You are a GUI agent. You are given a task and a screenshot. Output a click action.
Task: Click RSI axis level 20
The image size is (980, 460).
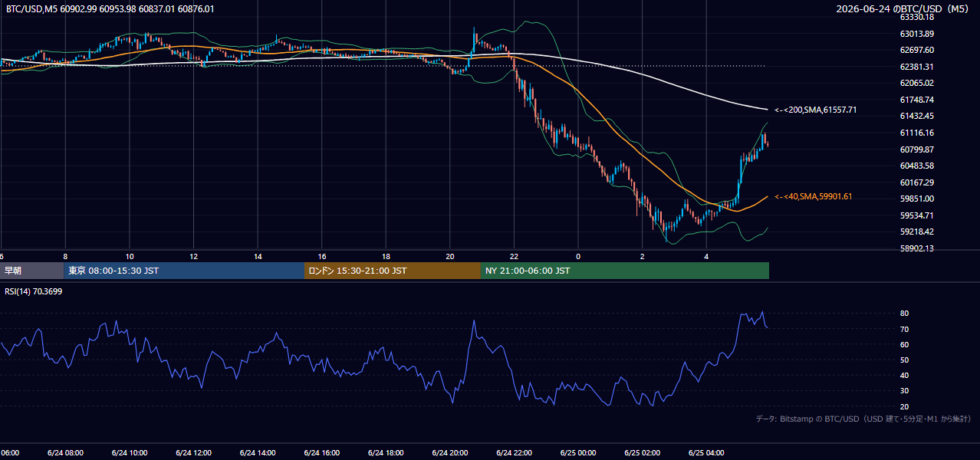point(904,406)
